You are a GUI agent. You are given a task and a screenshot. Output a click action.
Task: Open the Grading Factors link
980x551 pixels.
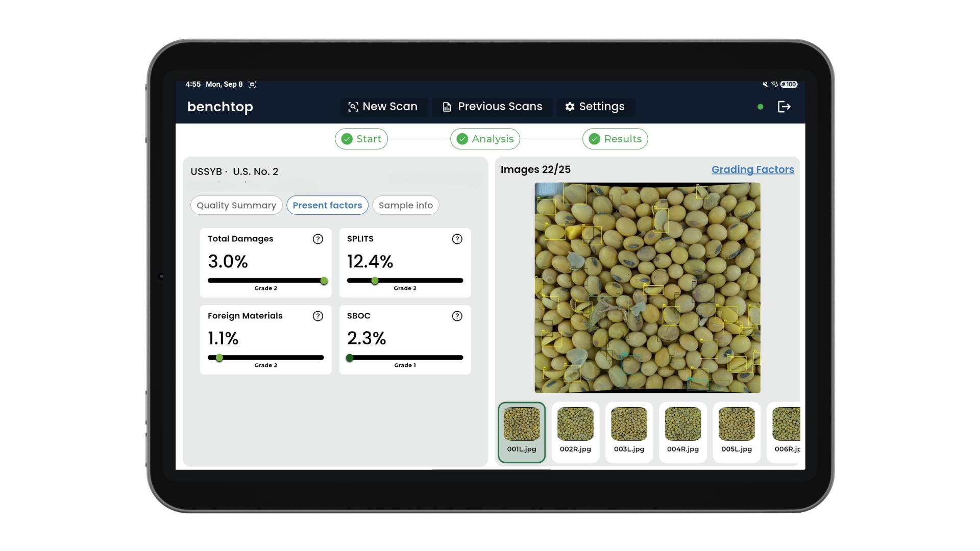pyautogui.click(x=752, y=169)
